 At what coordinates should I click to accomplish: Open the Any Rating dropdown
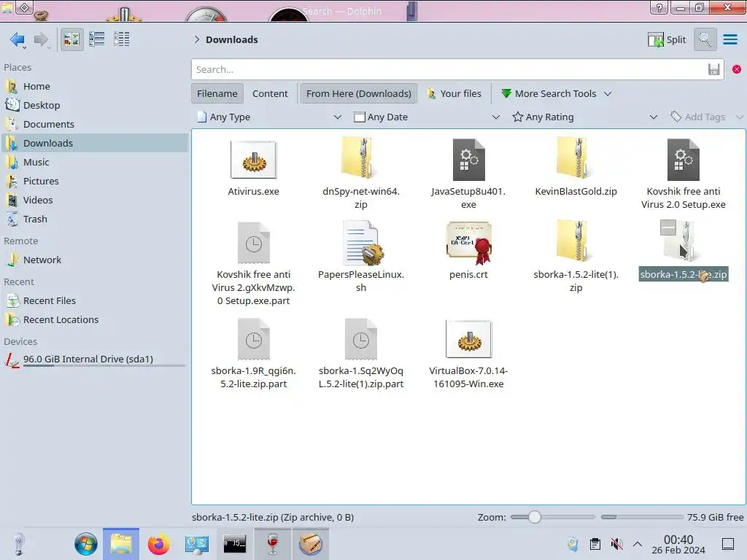(584, 117)
